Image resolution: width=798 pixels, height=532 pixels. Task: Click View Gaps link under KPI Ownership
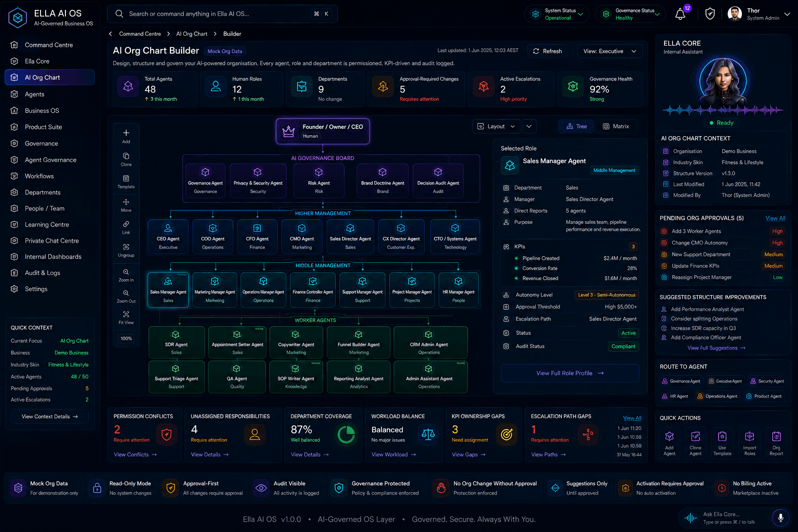469,455
